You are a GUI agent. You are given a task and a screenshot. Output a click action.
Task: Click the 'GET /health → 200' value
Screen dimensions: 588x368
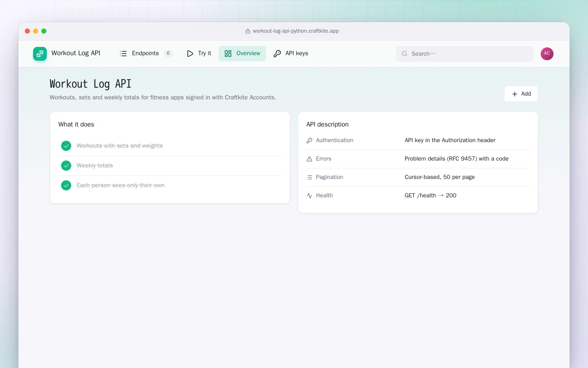(430, 195)
